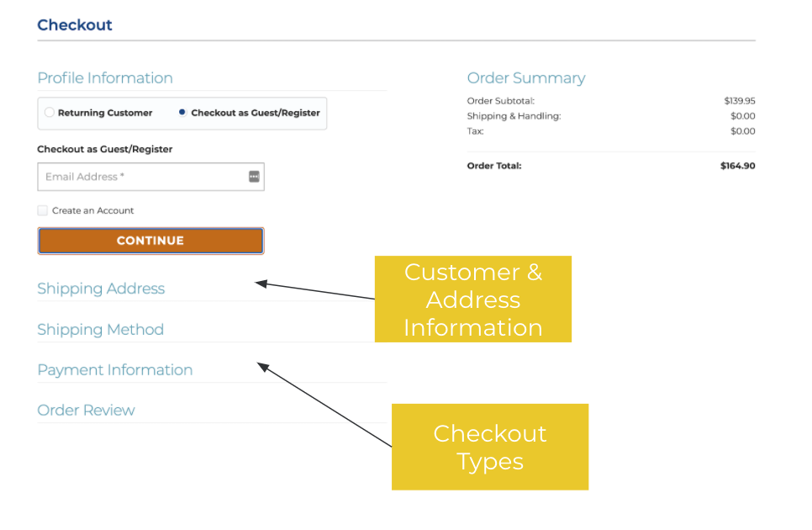This screenshot has width=812, height=530.
Task: Click the Order Summary heading
Action: [x=525, y=78]
